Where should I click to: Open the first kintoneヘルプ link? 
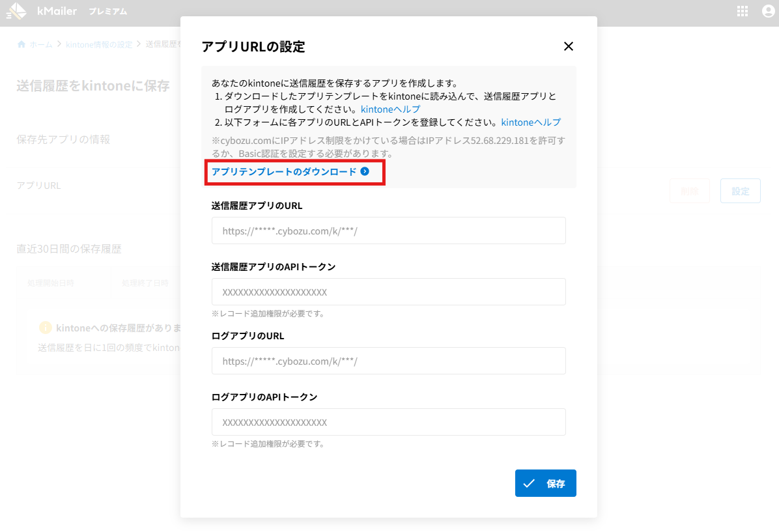tap(391, 109)
